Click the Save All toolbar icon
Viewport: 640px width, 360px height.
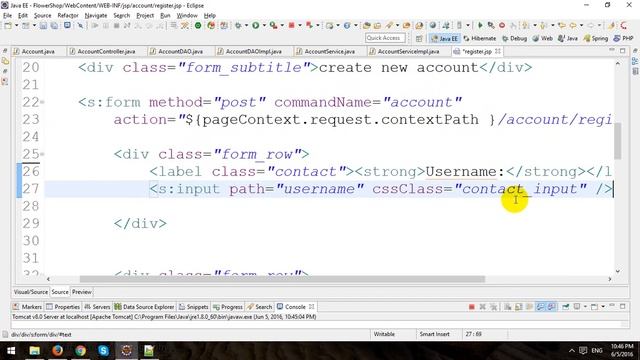(54, 25)
